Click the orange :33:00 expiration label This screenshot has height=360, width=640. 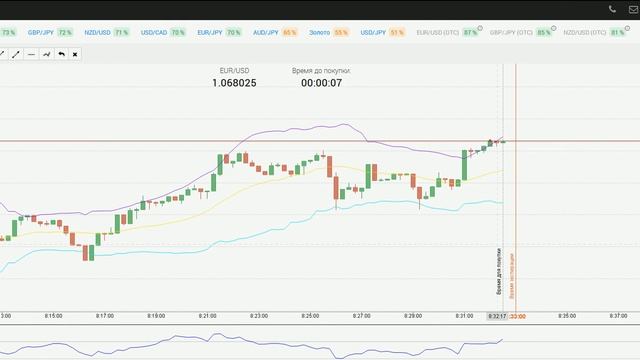(518, 316)
